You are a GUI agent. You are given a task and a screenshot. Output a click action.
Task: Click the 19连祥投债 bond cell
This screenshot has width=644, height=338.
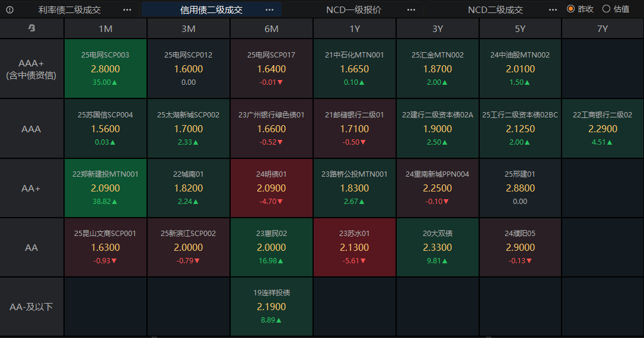pyautogui.click(x=272, y=307)
